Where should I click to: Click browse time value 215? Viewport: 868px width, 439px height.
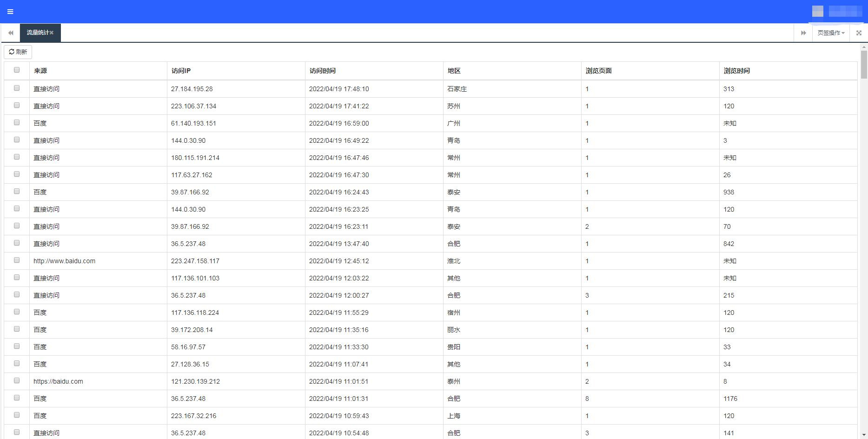(729, 295)
